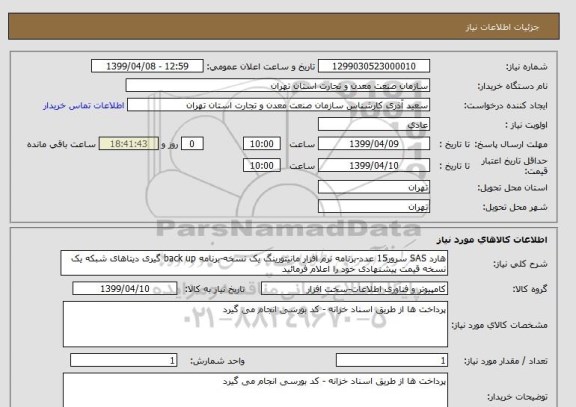Click the label واحد شمارش
Viewport: 576px width, 407px height.
click(217, 361)
